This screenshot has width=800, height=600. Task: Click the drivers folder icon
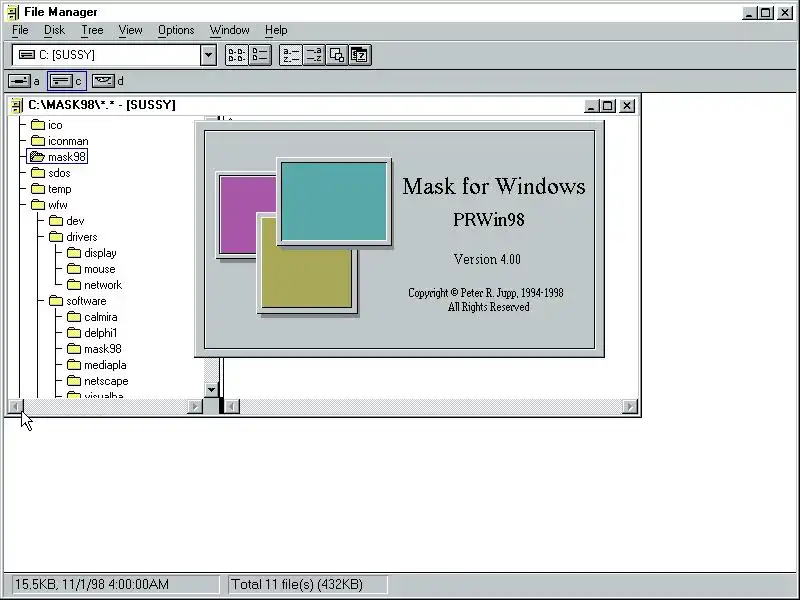tap(56, 236)
